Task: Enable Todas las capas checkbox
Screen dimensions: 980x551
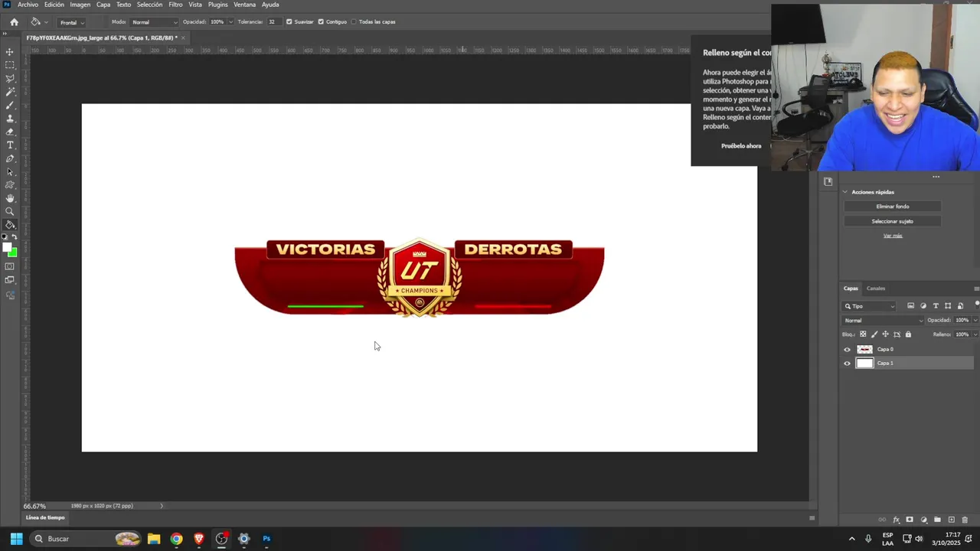Action: [353, 22]
